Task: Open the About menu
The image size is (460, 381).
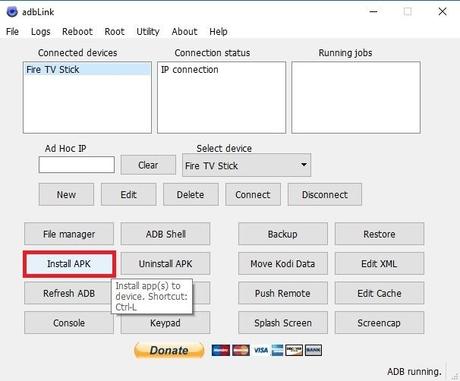Action: (184, 32)
